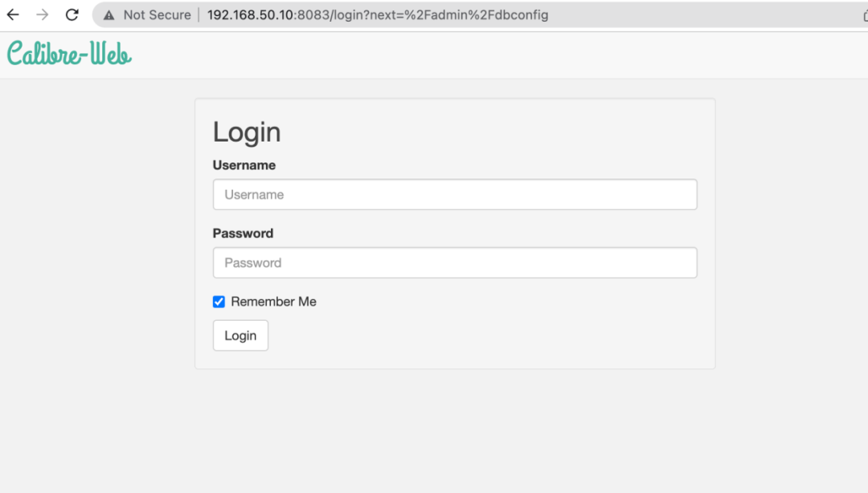Click the warning triangle security icon
This screenshot has width=868, height=493.
[x=109, y=15]
